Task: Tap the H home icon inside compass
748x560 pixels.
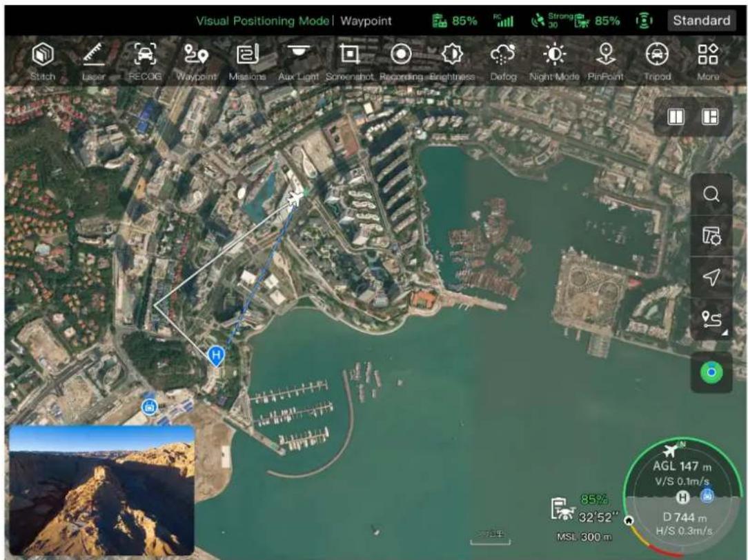Action: [x=682, y=497]
